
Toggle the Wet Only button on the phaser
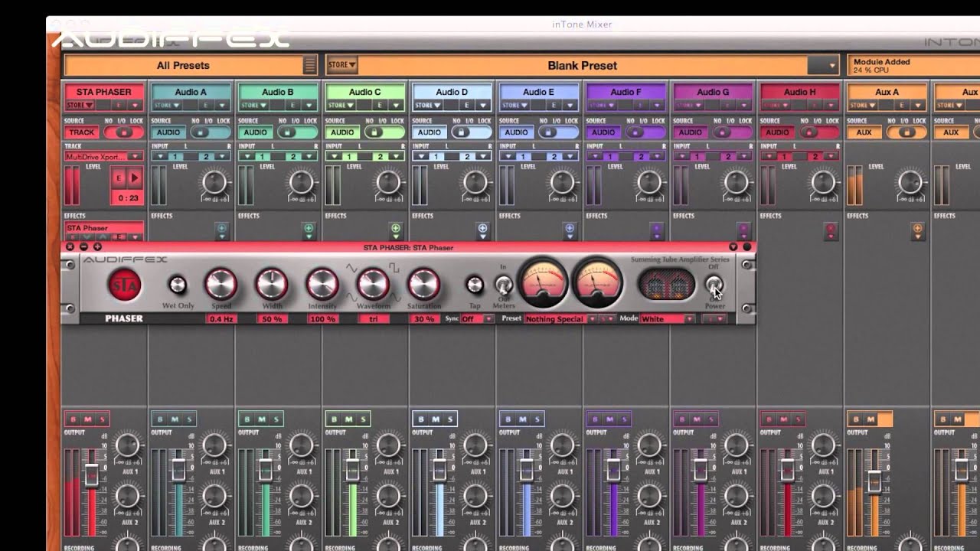point(177,285)
